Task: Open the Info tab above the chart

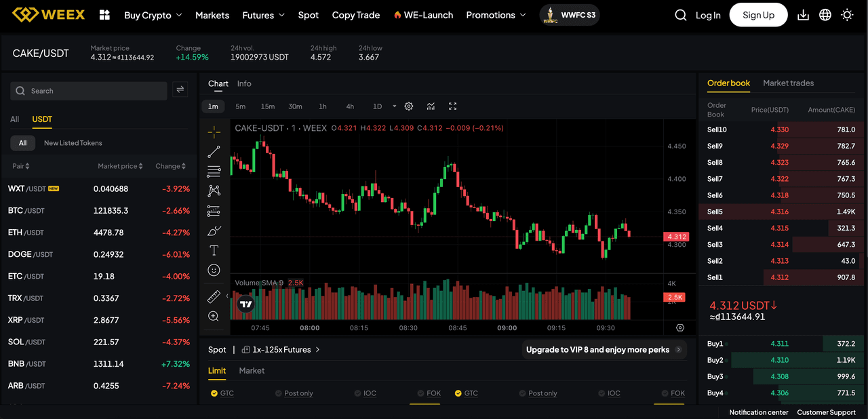Action: click(244, 83)
